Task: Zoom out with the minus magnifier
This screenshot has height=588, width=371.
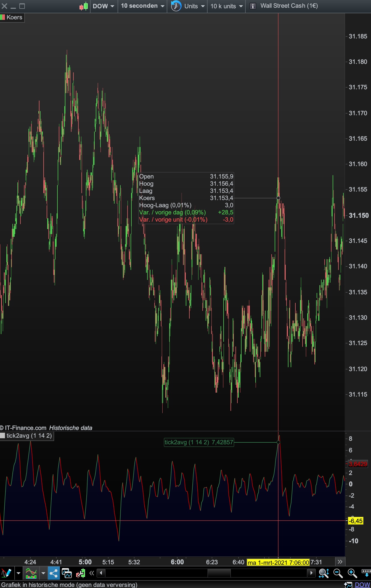Action: (x=338, y=573)
